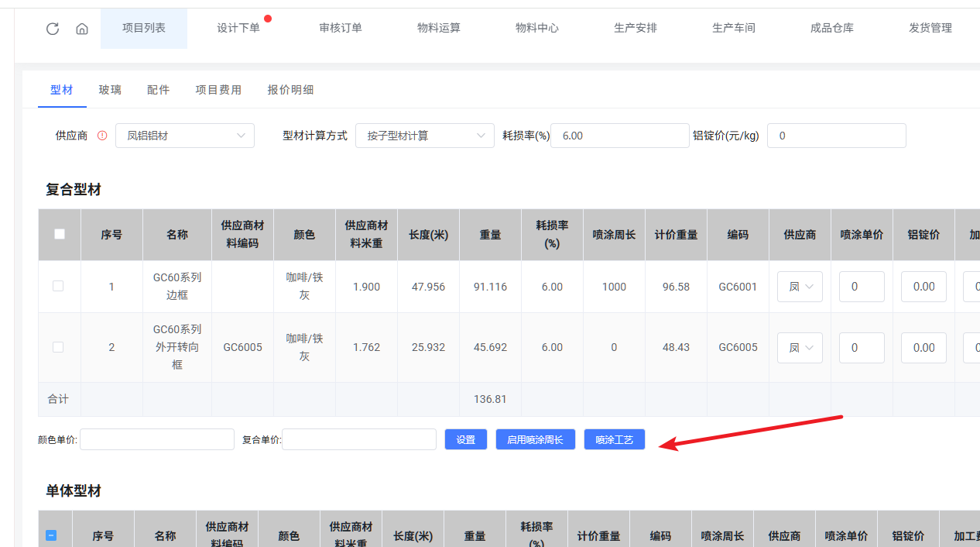
Task: Toggle select-all checkbox in 复合型材 table header
Action: tap(60, 234)
